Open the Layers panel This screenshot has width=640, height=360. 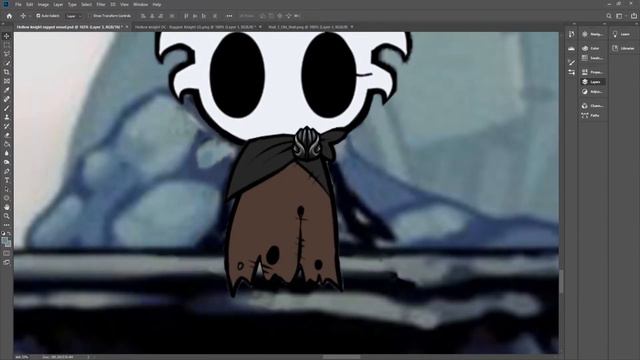click(593, 82)
